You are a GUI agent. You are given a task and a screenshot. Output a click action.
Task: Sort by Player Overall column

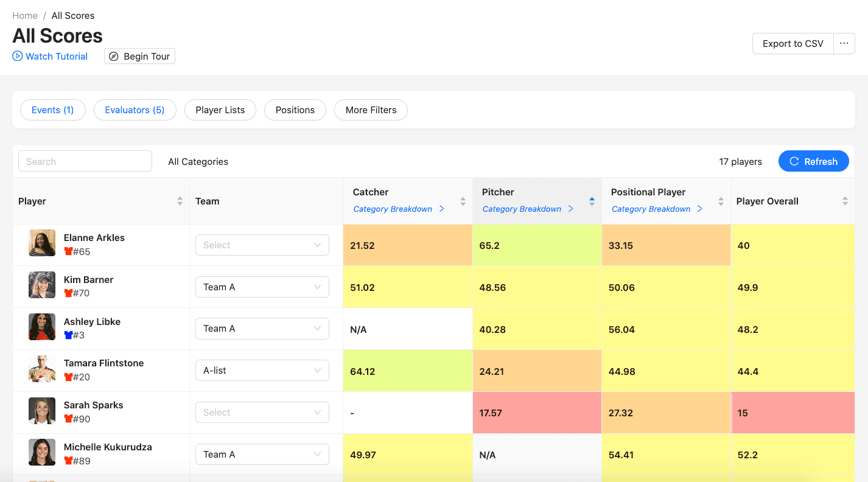(845, 201)
